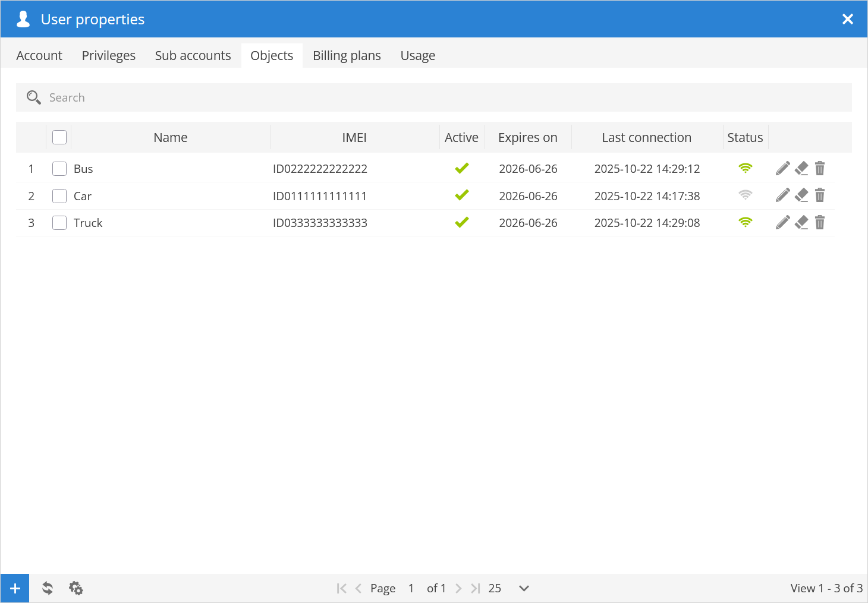Open the Sub accounts tab
The width and height of the screenshot is (868, 603).
(x=193, y=55)
